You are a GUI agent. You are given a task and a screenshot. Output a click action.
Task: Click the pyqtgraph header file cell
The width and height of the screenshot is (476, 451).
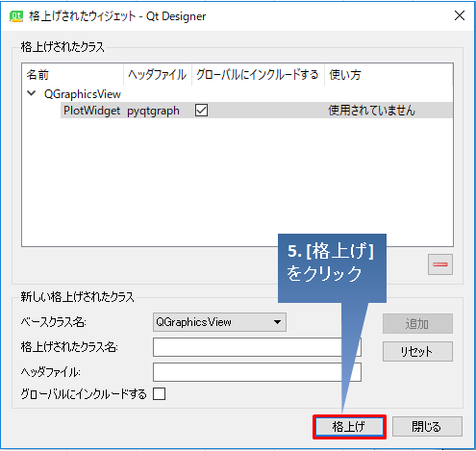click(x=153, y=111)
